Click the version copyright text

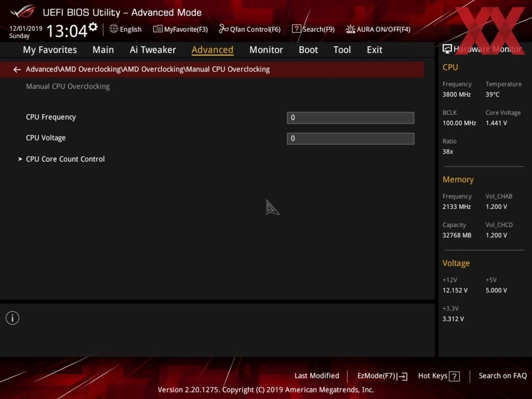point(266,390)
